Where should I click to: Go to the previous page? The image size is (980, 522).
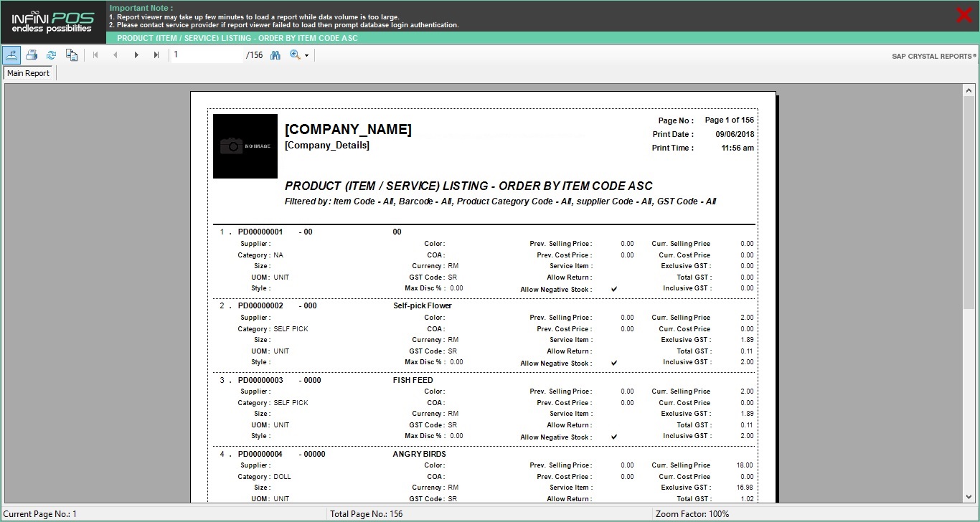pyautogui.click(x=116, y=54)
